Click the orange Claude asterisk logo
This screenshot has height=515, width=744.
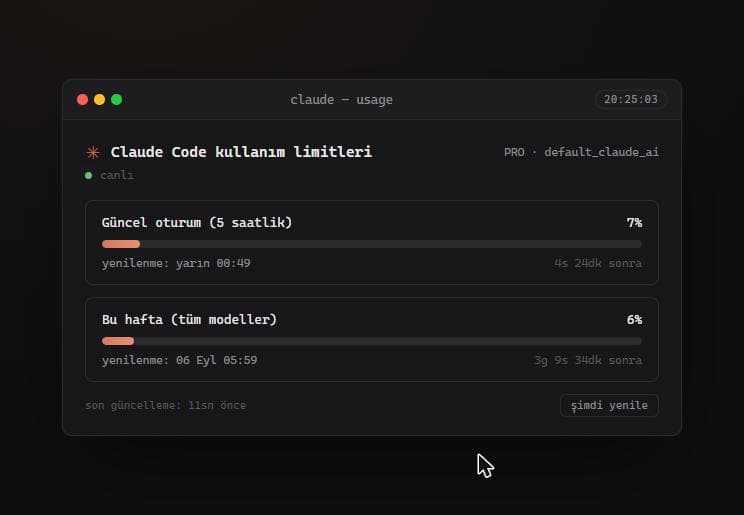pos(93,152)
